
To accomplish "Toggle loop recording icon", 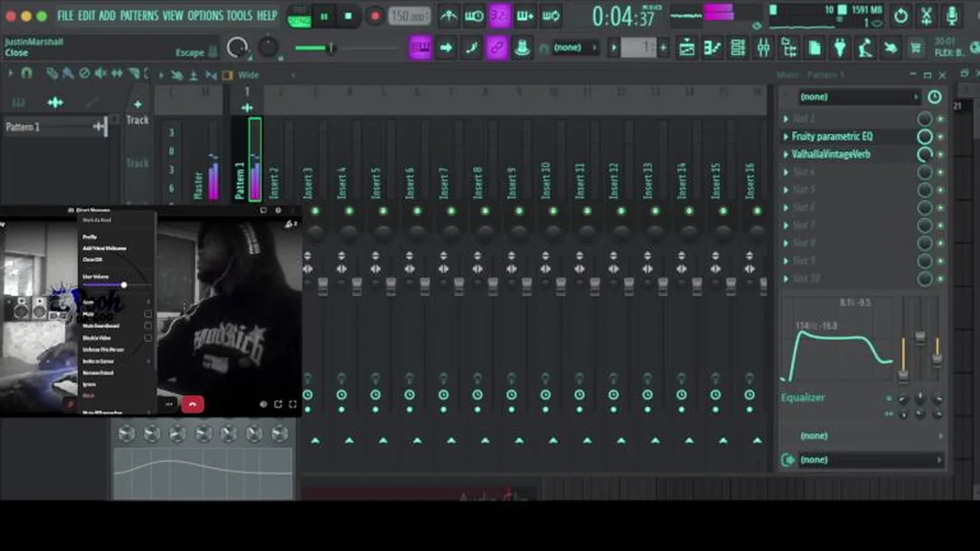I will tap(551, 15).
